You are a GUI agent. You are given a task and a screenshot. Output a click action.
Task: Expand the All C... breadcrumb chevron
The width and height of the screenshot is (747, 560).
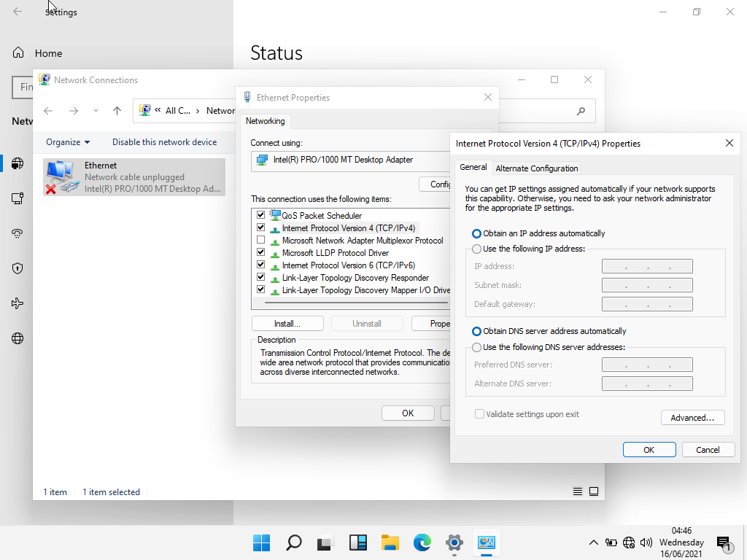(x=197, y=111)
